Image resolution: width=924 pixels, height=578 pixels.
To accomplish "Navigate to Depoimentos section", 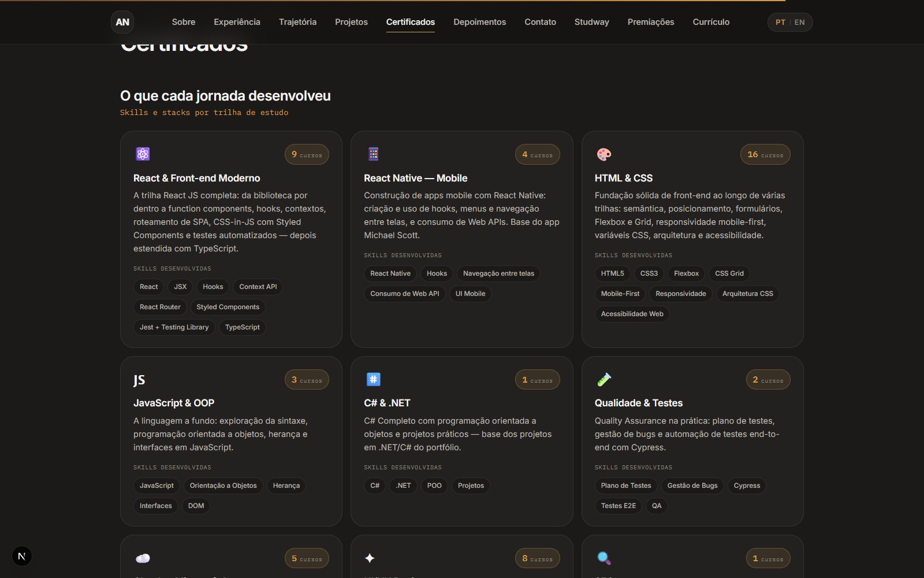I will pyautogui.click(x=480, y=22).
